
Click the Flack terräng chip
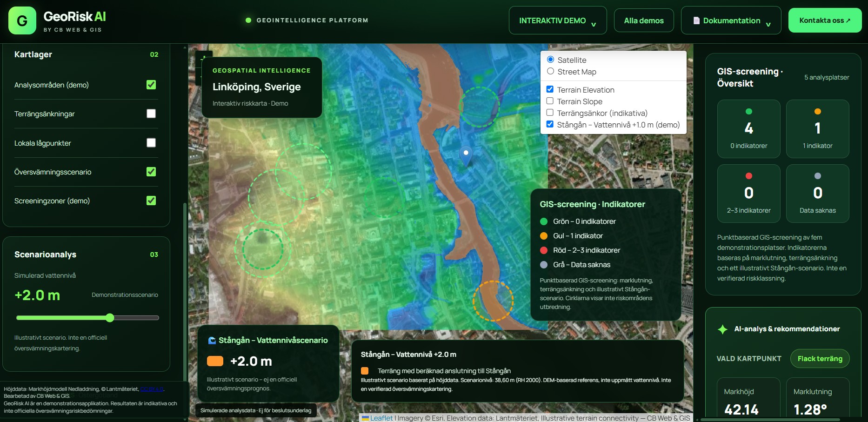click(x=820, y=359)
